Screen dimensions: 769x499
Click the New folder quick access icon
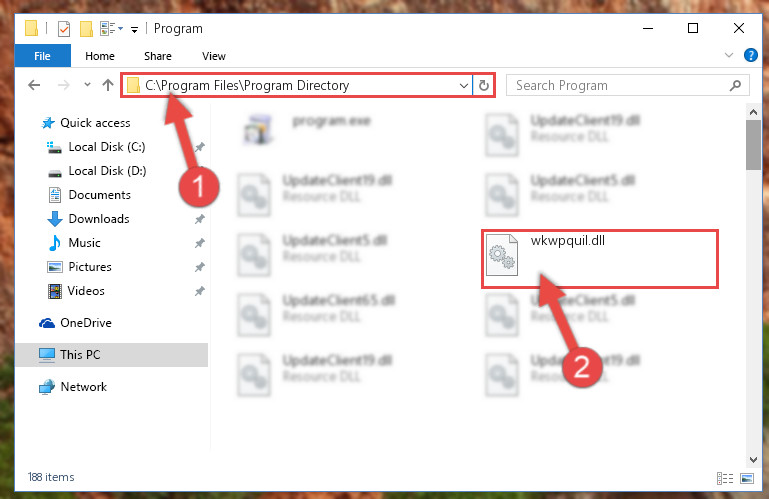click(x=86, y=29)
